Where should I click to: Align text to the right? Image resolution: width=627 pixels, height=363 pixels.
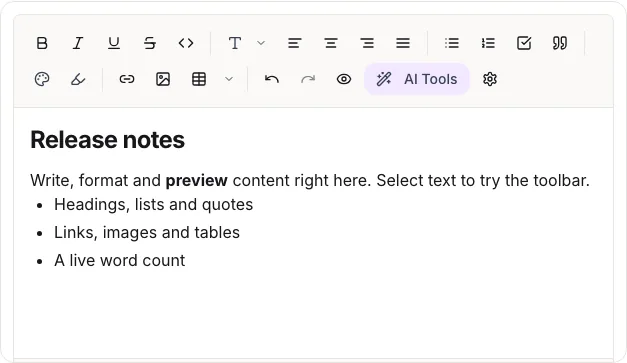(367, 43)
